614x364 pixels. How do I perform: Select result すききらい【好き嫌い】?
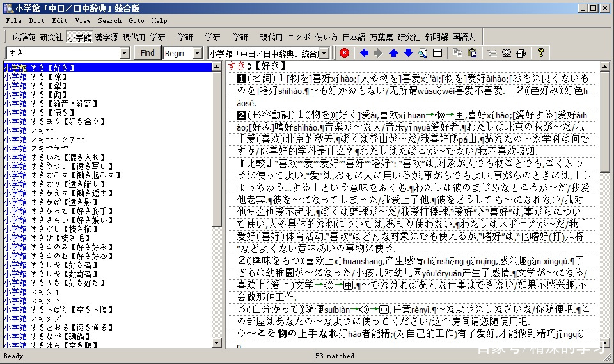pyautogui.click(x=59, y=220)
